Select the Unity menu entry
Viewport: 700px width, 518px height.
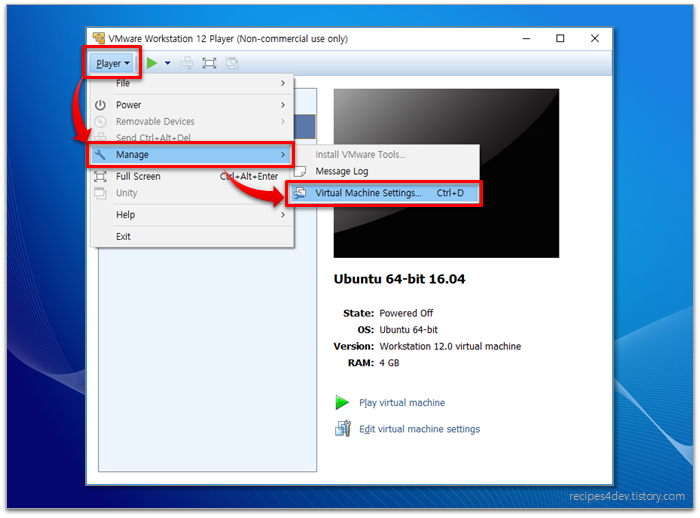coord(192,193)
